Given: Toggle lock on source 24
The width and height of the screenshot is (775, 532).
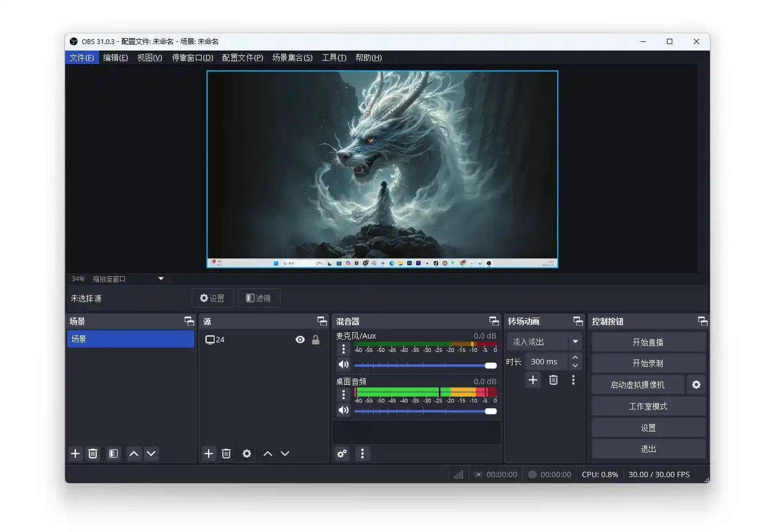Looking at the screenshot, I should (316, 340).
